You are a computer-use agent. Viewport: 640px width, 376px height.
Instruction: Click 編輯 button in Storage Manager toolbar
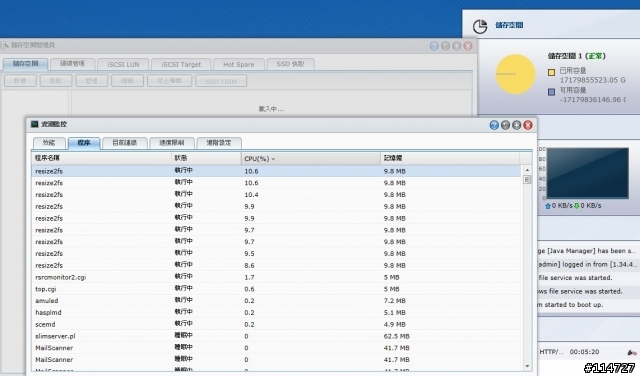[127, 81]
